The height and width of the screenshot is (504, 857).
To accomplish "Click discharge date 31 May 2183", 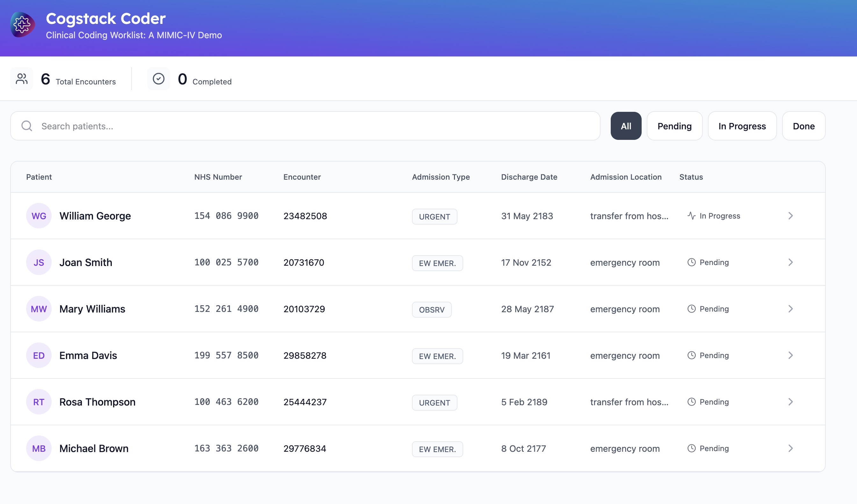I will click(527, 216).
